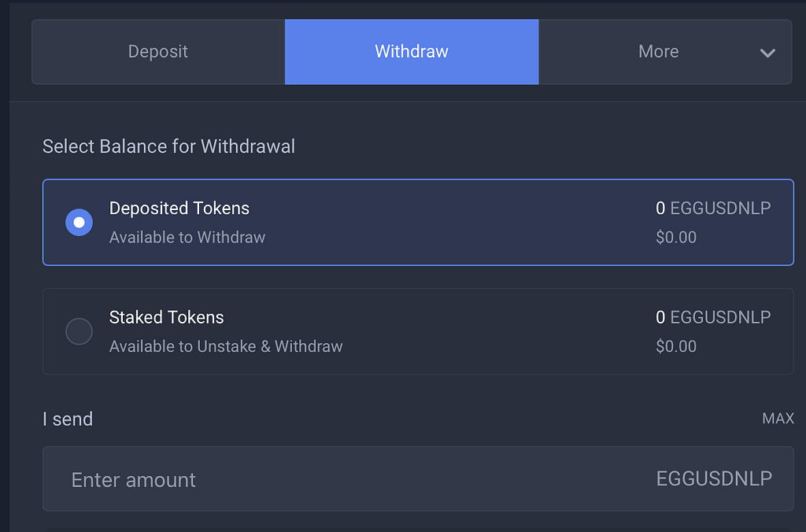This screenshot has height=532, width=806.
Task: Choose the Staked Tokens radio button
Action: (x=79, y=331)
